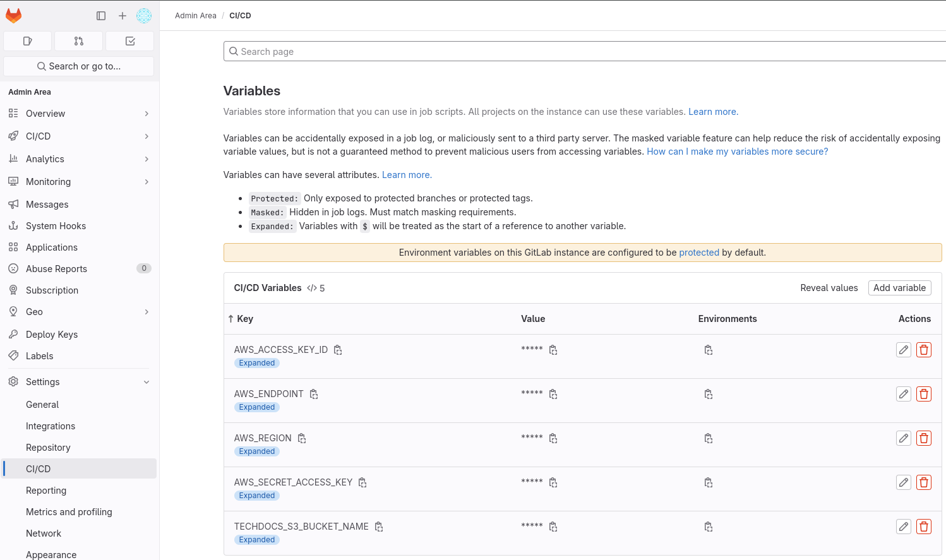The width and height of the screenshot is (946, 560).
Task: Copy the environment of TECHDOCS_S3_BUCKET_NAME
Action: point(709,527)
